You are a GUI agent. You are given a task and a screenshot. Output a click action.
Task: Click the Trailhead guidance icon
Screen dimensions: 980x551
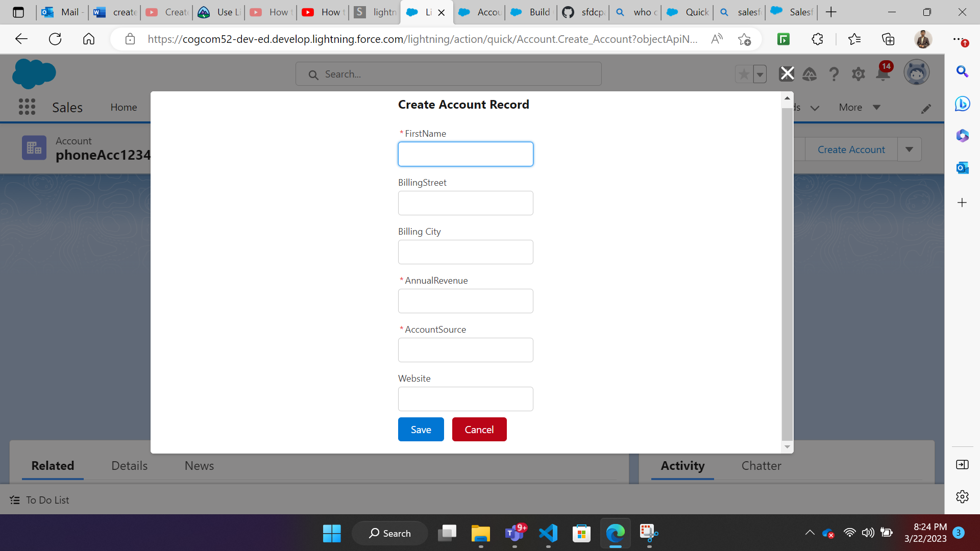click(810, 74)
